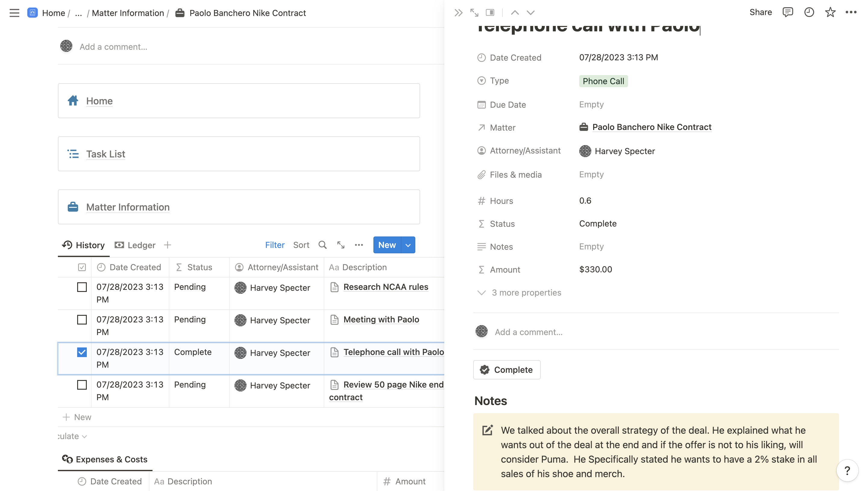The image size is (868, 491).
Task: Go to the next record with down arrow
Action: click(x=530, y=13)
